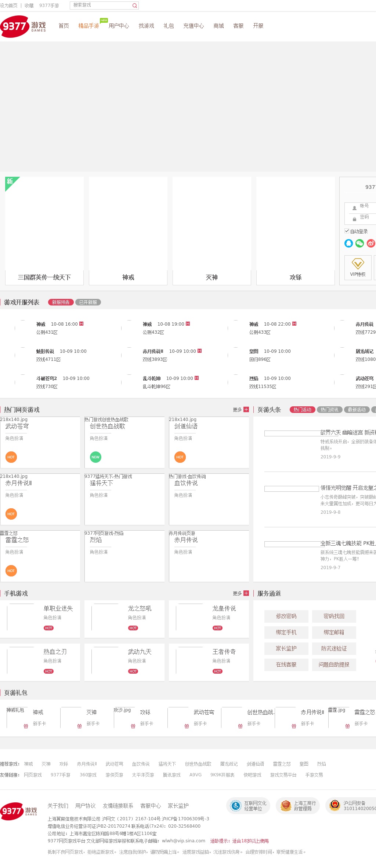Switch to the 已开新服 tab
This screenshot has width=376, height=868.
[88, 302]
